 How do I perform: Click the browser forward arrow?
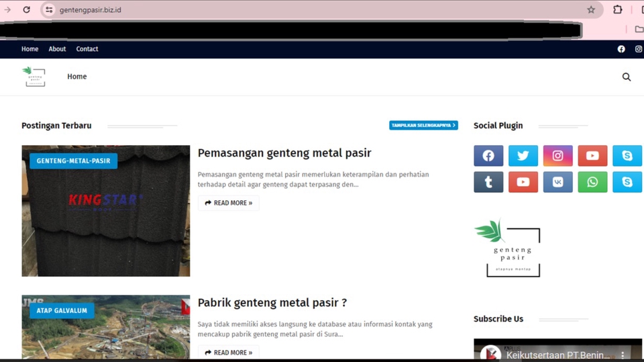pyautogui.click(x=7, y=9)
